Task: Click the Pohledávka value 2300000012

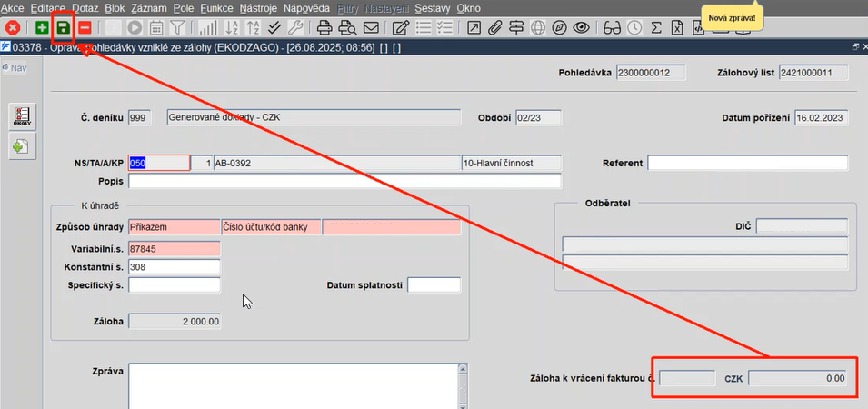Action: (x=651, y=73)
